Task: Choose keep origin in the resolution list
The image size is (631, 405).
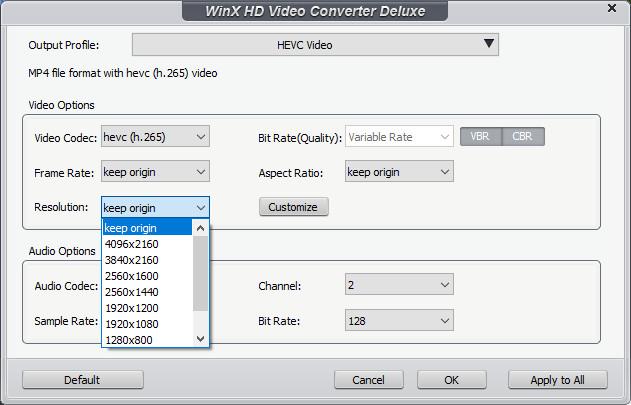Action: 147,228
